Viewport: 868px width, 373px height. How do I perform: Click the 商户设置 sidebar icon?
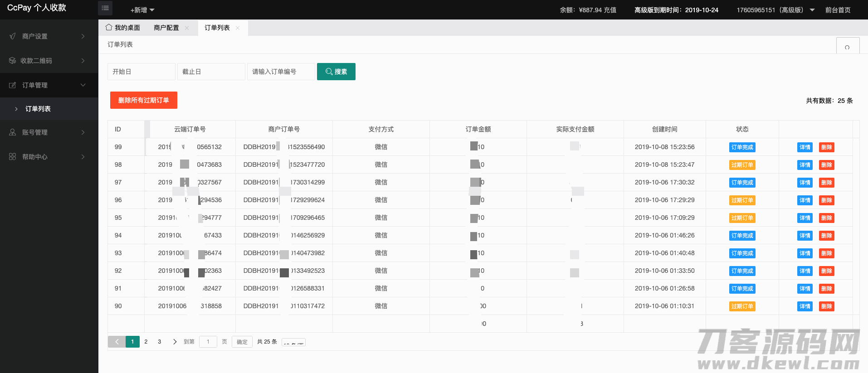pos(13,36)
